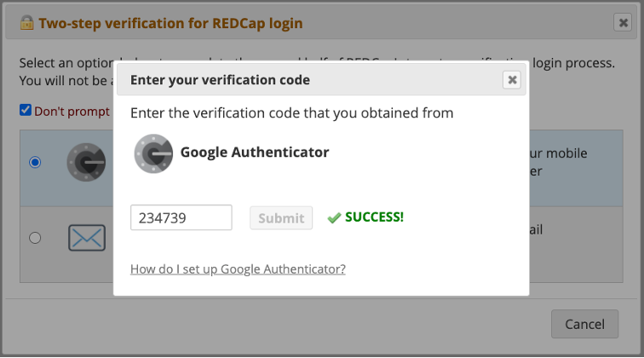The width and height of the screenshot is (644, 358).
Task: Click the Submit button
Action: point(281,217)
